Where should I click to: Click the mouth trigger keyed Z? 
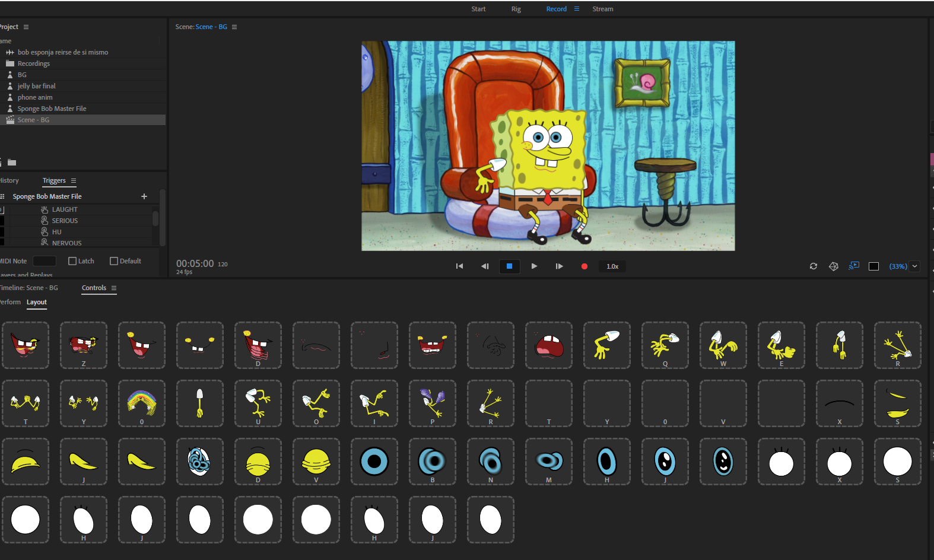(84, 345)
